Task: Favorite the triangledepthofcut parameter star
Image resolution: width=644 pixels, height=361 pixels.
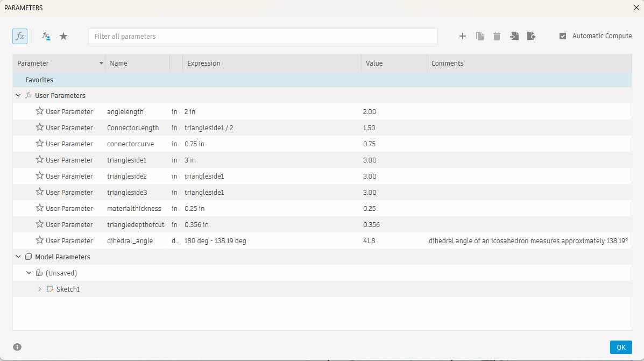Action: (x=39, y=224)
